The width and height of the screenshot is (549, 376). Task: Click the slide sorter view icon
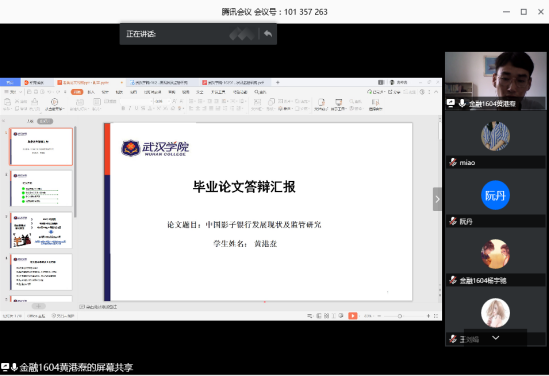coord(326,316)
